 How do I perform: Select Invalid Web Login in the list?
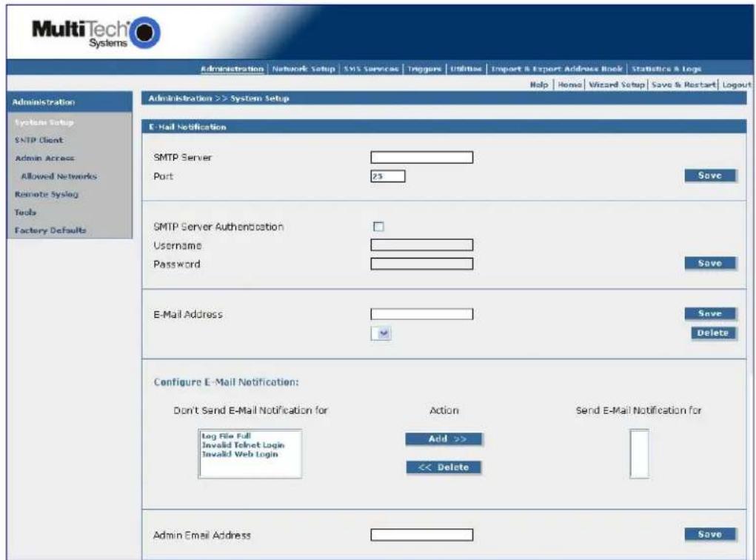tap(240, 454)
